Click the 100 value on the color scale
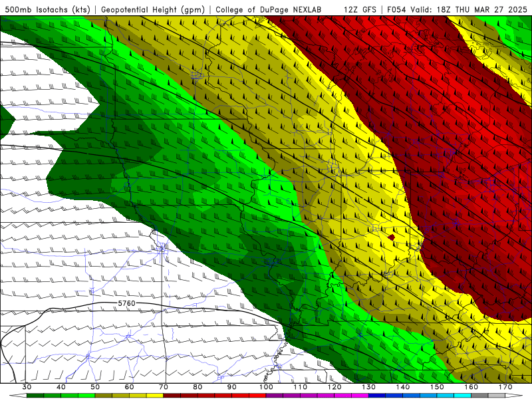Viewport: 532px width, 399px height. click(x=266, y=387)
